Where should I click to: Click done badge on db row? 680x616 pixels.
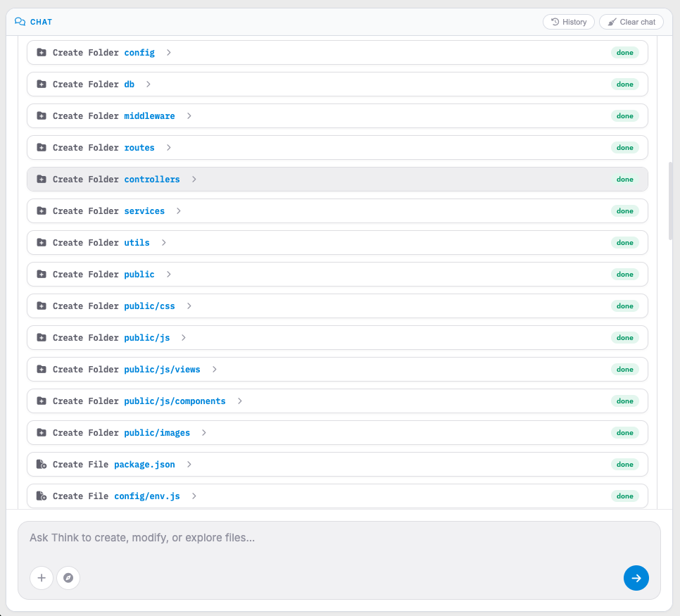pos(625,84)
